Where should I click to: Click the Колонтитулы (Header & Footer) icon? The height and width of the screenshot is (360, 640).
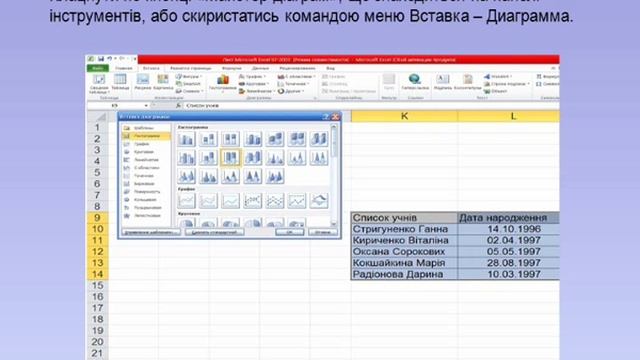[x=468, y=81]
